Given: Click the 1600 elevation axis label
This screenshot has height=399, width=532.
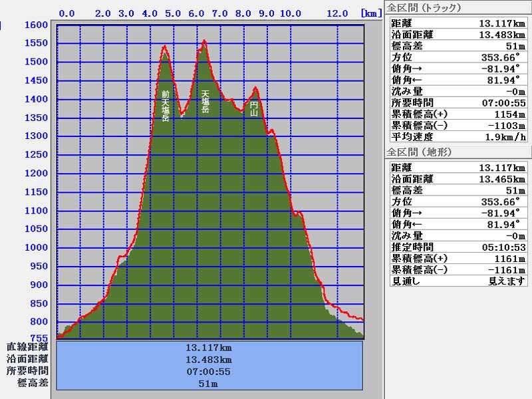Looking at the screenshot, I should (36, 25).
